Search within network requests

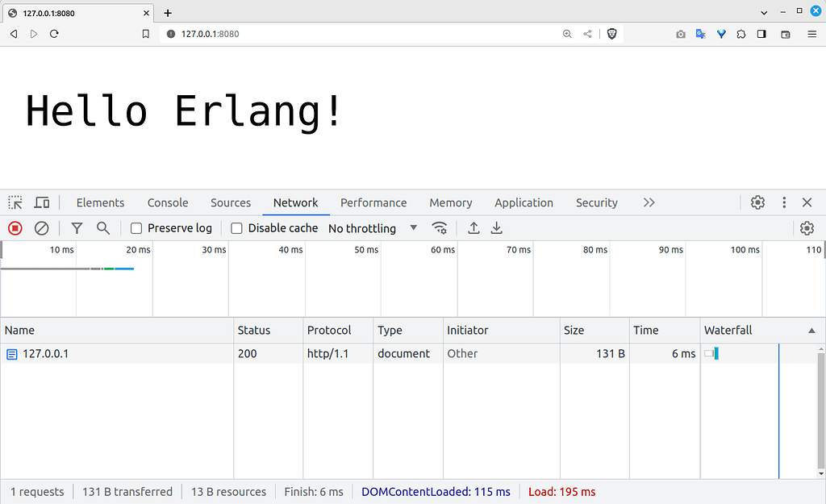click(x=103, y=228)
